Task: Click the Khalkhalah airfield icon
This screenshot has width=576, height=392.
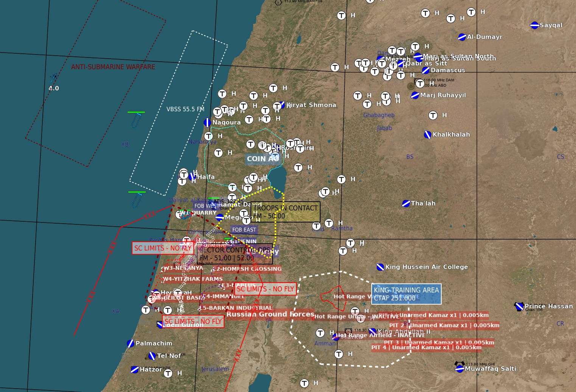Action: (427, 135)
